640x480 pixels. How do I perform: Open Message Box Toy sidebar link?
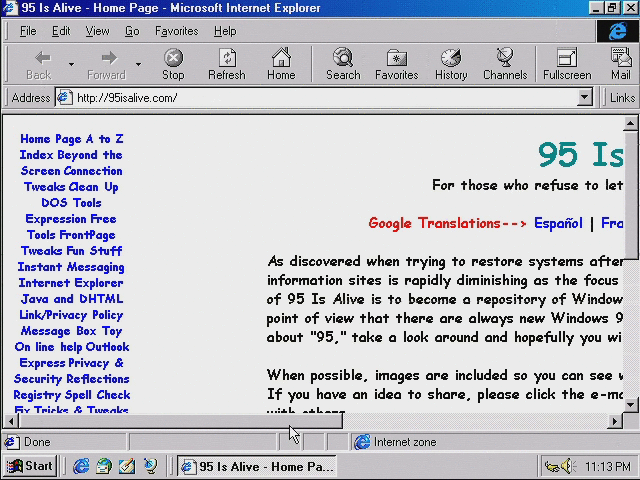coord(71,331)
